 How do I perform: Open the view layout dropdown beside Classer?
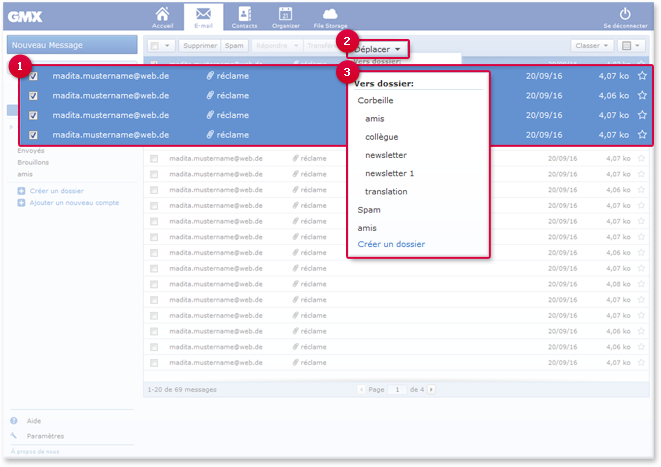point(631,46)
